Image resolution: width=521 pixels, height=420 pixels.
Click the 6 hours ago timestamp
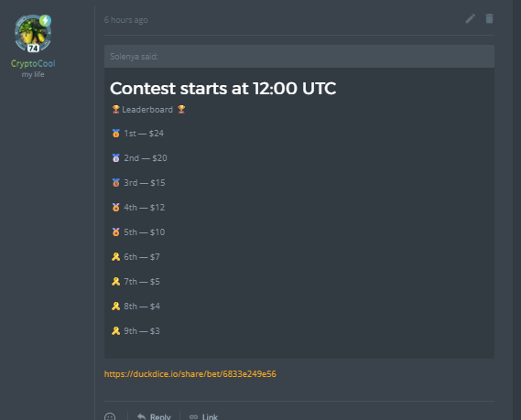point(126,20)
